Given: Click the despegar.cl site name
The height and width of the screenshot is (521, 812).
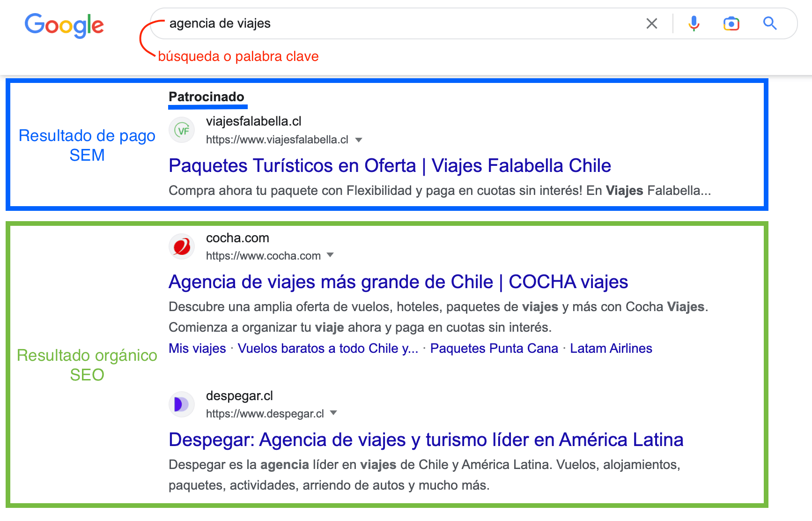Looking at the screenshot, I should click(239, 396).
